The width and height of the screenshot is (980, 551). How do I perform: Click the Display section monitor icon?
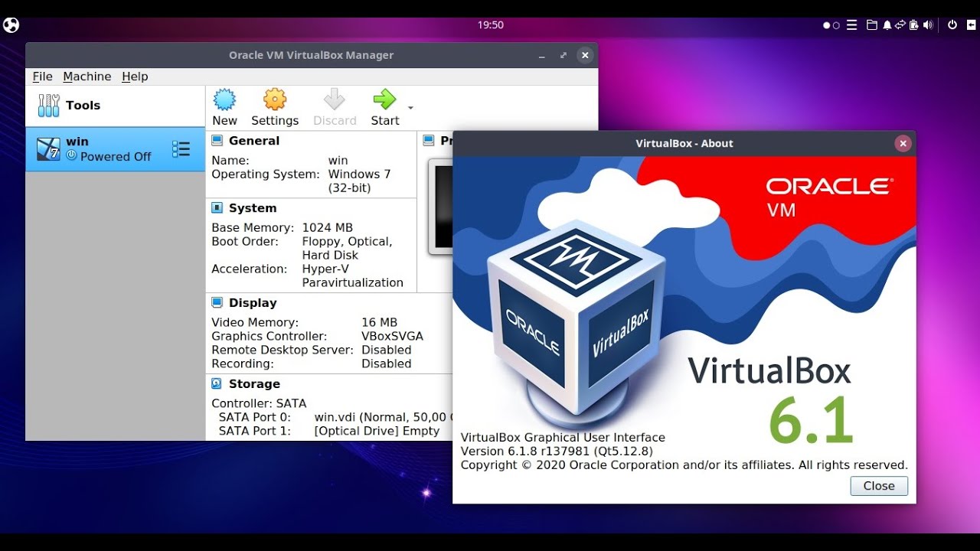coord(217,303)
